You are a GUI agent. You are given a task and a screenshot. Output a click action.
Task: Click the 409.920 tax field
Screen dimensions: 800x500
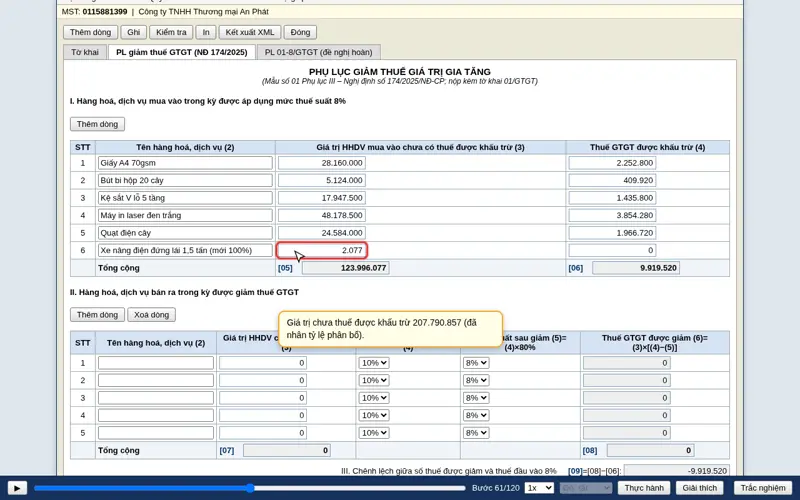pyautogui.click(x=612, y=181)
